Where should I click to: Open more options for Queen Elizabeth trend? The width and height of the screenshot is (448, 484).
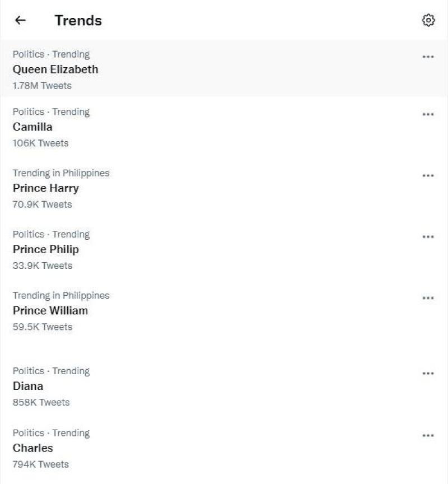click(428, 57)
